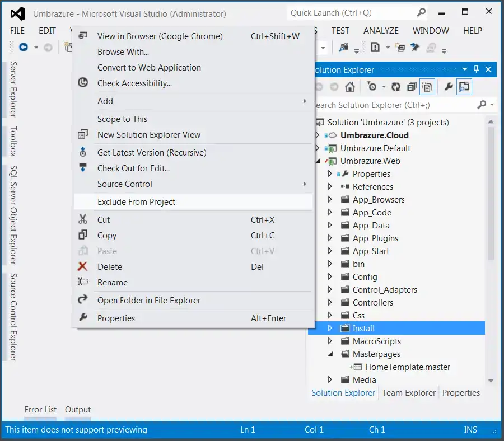
Task: Collapse the Umbrazure.Web project node
Action: coord(318,161)
